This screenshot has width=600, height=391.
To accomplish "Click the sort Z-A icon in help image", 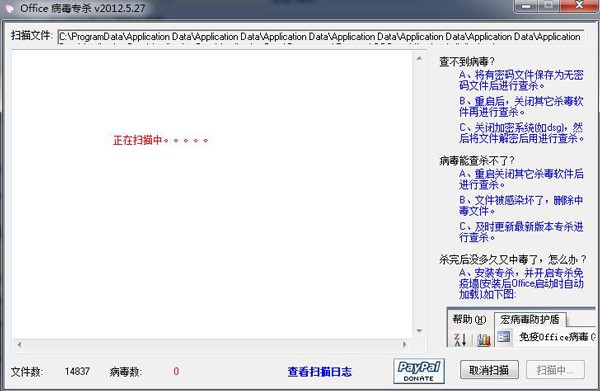I will (460, 339).
